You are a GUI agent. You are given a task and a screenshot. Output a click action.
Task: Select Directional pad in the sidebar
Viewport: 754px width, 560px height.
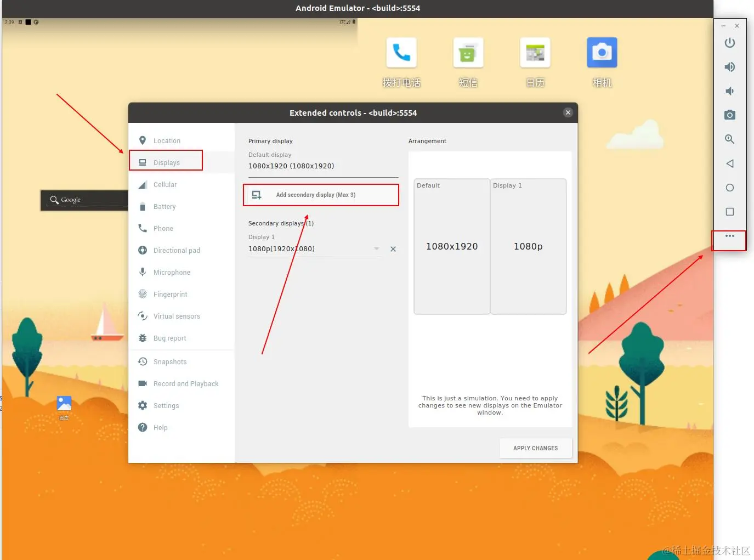pyautogui.click(x=182, y=250)
